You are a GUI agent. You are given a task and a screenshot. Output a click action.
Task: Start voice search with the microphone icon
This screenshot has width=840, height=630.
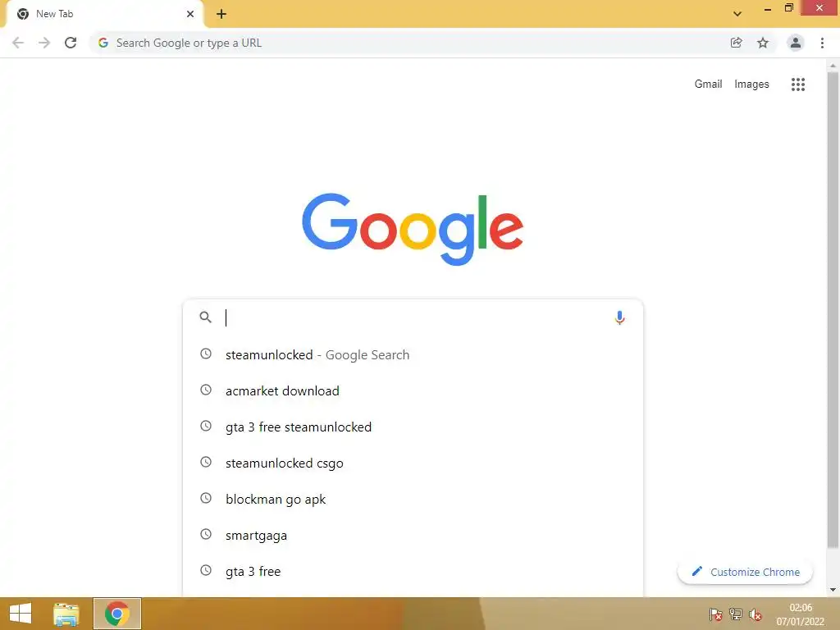point(620,317)
